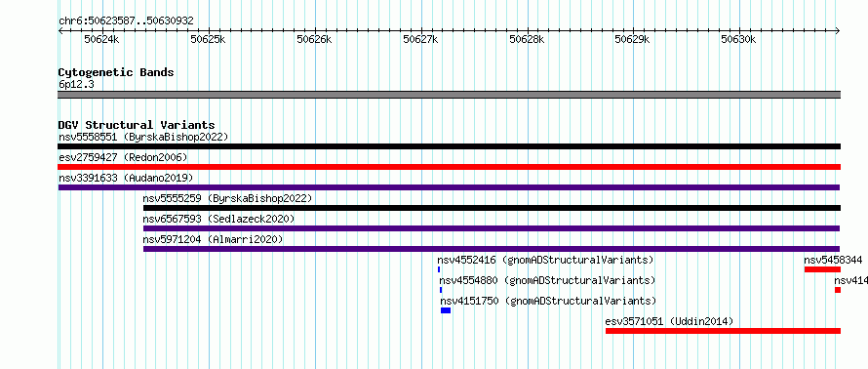Click the DGV Structural Variants track title
Viewport: 868px width, 369px height.
tap(137, 125)
